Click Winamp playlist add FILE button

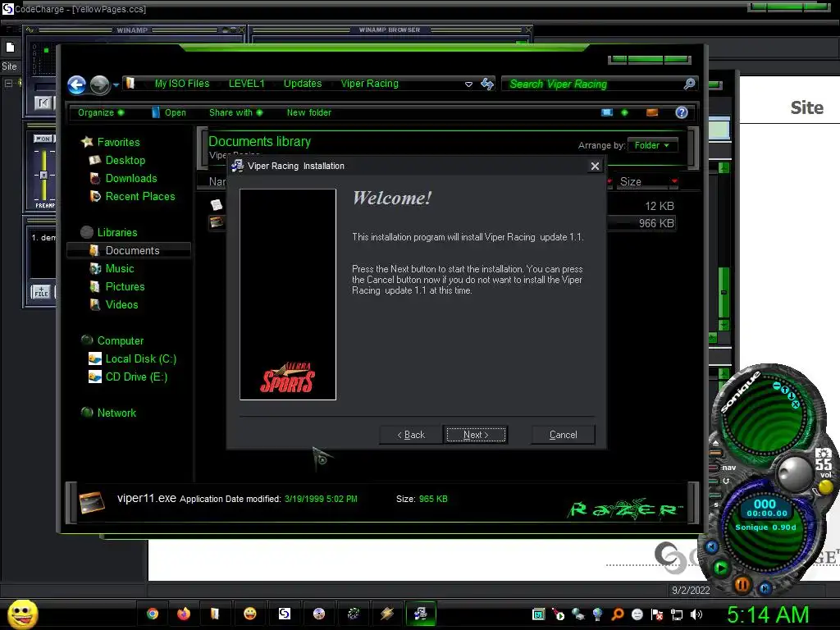pyautogui.click(x=41, y=292)
